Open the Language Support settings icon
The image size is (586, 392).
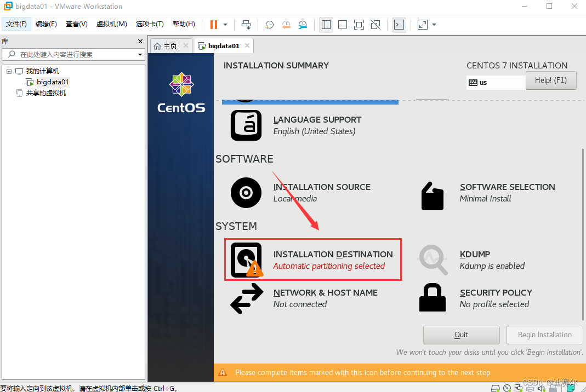pos(246,125)
